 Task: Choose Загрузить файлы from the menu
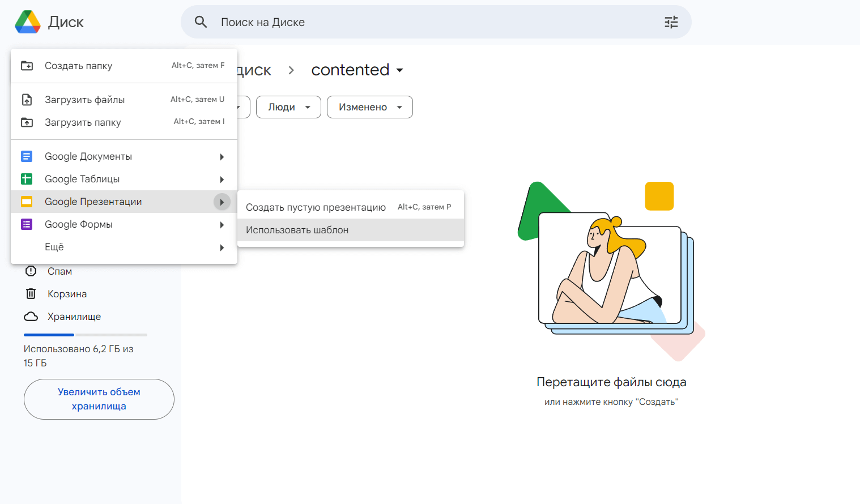(x=124, y=100)
